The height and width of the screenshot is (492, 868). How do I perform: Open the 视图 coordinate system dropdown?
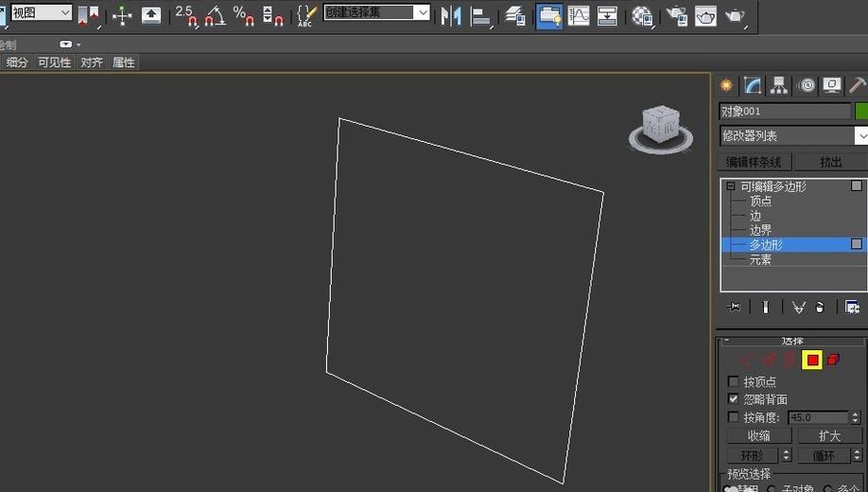coord(42,12)
